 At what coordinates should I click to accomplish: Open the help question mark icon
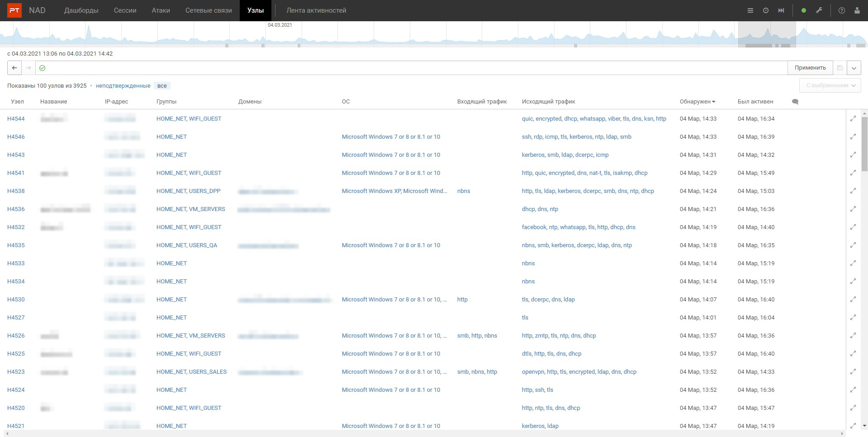click(x=842, y=10)
